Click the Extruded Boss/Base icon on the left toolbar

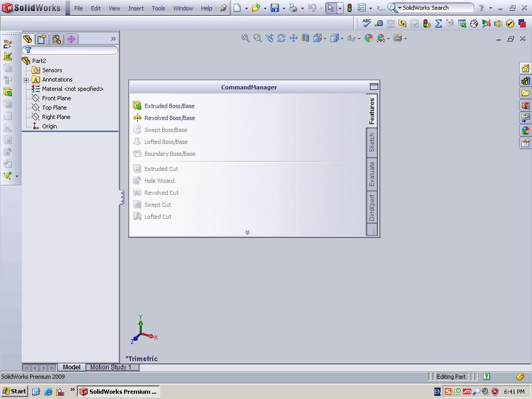click(x=7, y=92)
